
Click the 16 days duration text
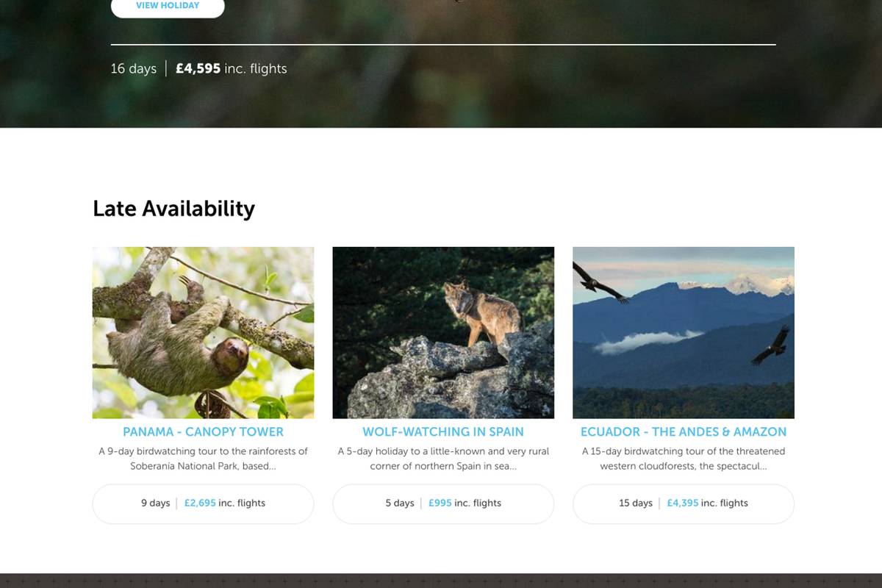(x=134, y=68)
